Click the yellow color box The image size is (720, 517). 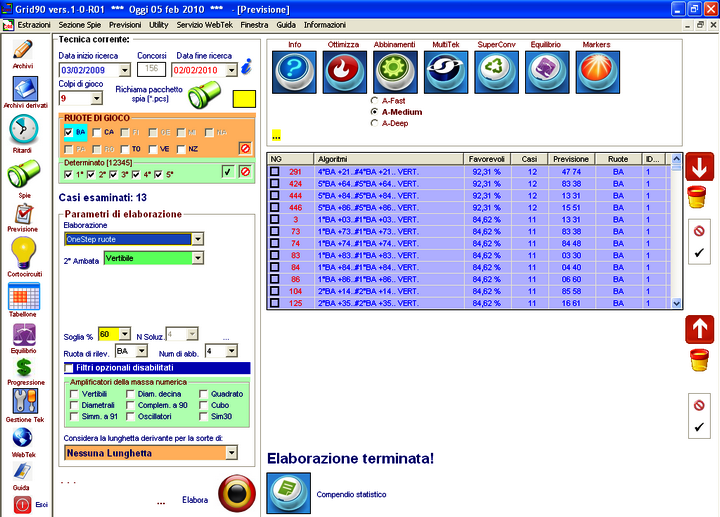point(244,99)
